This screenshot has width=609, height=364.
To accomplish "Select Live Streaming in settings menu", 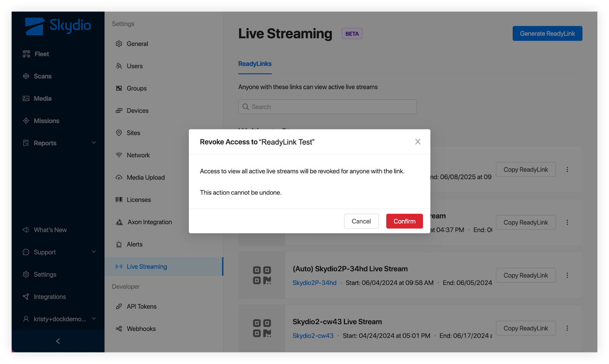I will [x=147, y=267].
